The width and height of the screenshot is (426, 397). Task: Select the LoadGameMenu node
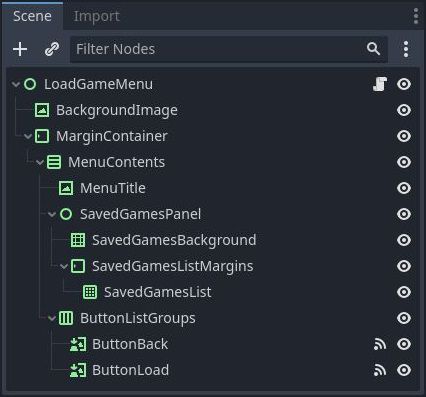click(98, 84)
